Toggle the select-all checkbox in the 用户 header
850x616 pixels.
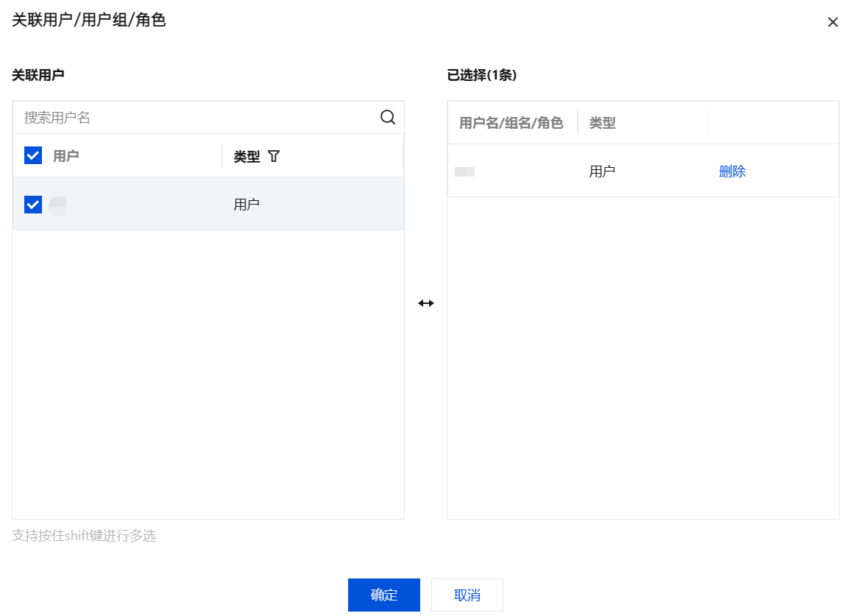[33, 155]
